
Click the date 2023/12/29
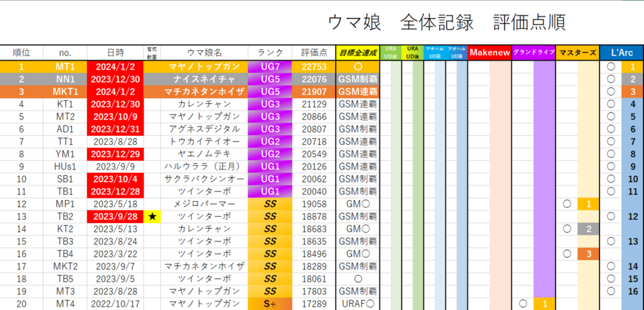tap(115, 154)
